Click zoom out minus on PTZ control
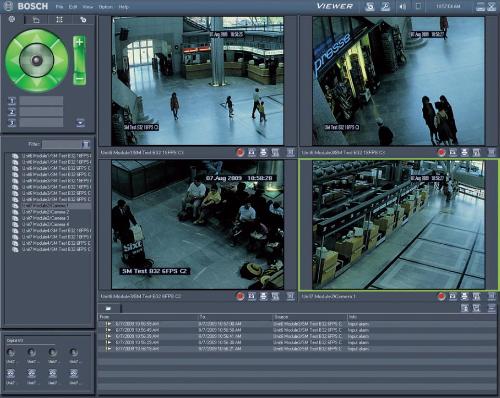The image size is (500, 398). [x=79, y=79]
